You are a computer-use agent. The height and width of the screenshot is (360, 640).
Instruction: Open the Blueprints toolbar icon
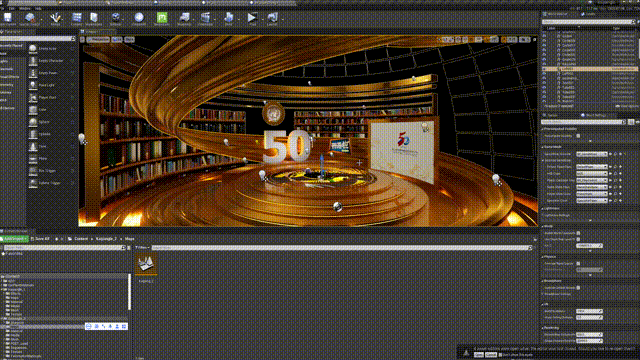184,18
